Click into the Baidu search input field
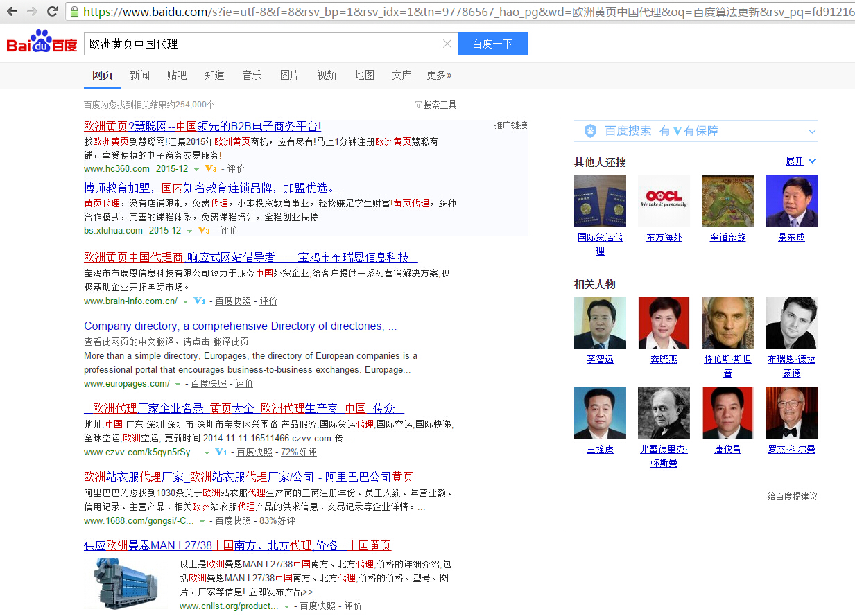Viewport: 855px width, 616px height. pos(264,44)
